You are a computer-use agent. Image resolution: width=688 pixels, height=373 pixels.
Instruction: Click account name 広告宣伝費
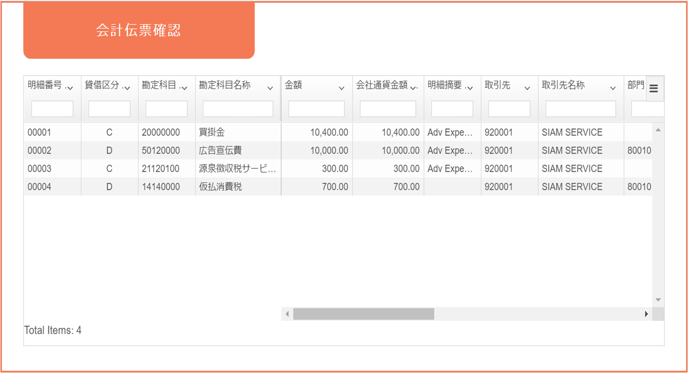(x=220, y=151)
